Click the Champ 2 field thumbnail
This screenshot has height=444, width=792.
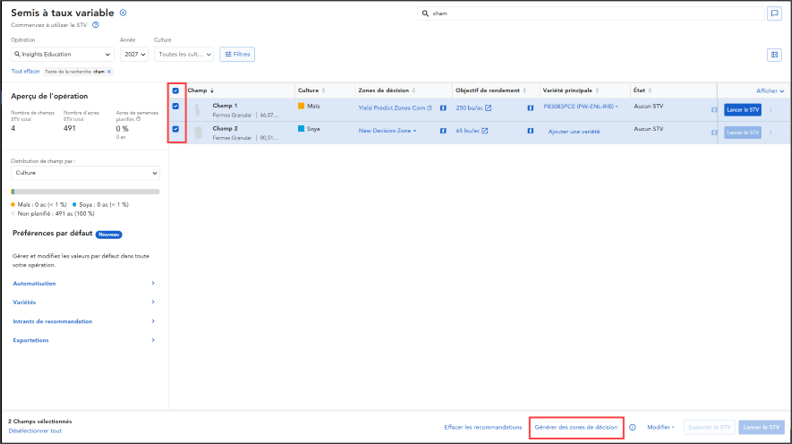[x=198, y=132]
